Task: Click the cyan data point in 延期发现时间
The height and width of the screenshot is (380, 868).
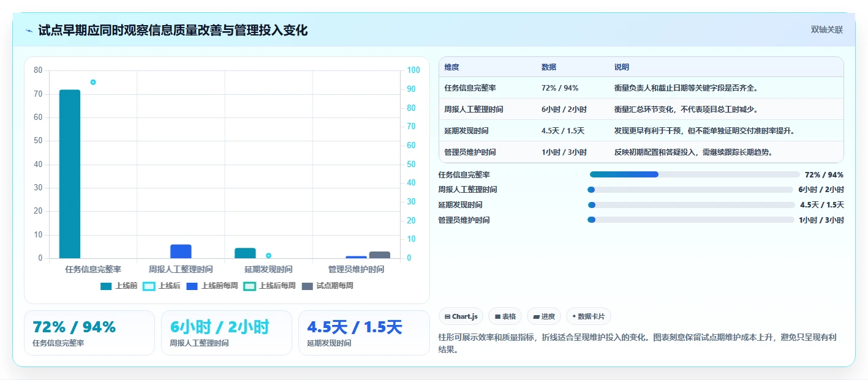Action: [268, 256]
